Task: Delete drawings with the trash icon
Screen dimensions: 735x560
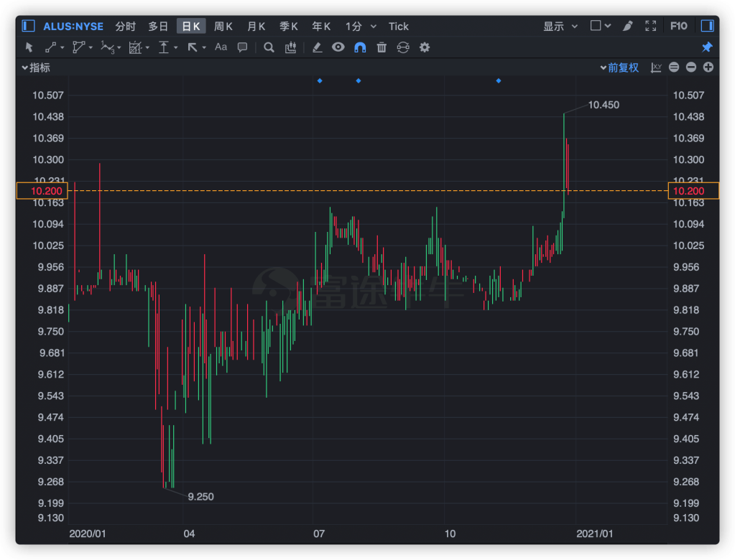Action: point(382,47)
